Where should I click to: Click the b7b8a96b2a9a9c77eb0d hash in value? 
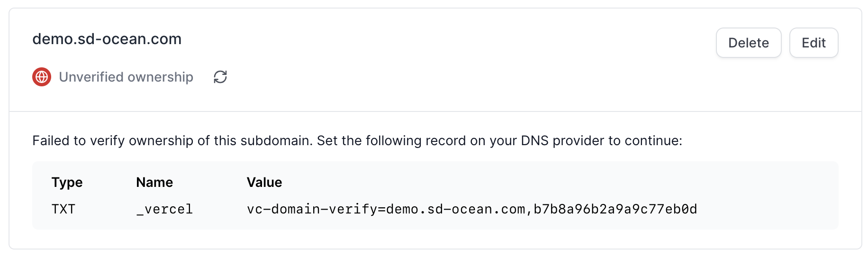[x=615, y=209]
